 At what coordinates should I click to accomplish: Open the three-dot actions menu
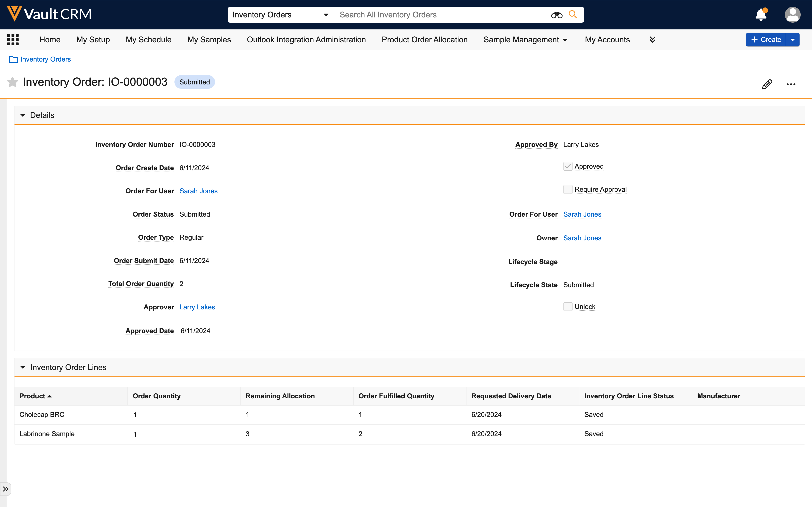click(x=791, y=84)
